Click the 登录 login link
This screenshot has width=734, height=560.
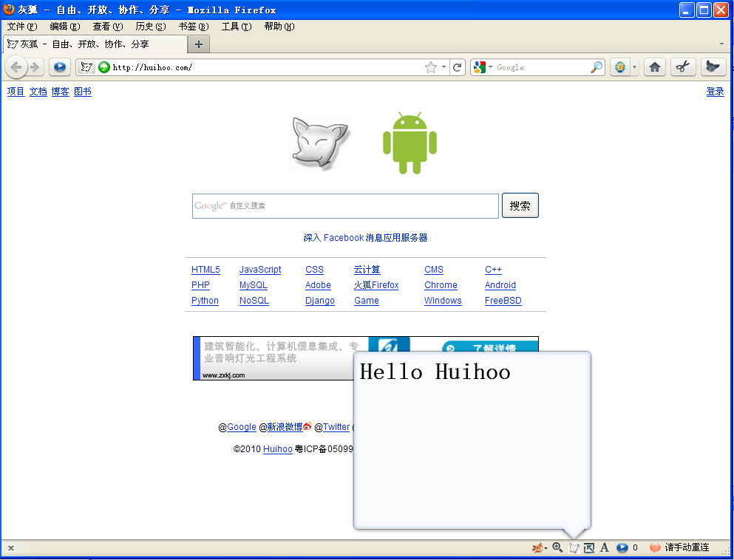tap(715, 92)
